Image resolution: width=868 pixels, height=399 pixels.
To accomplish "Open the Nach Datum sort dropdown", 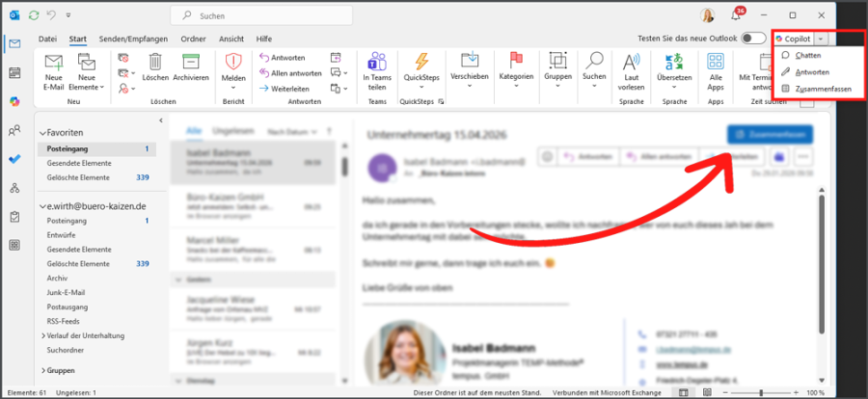I will tap(292, 132).
